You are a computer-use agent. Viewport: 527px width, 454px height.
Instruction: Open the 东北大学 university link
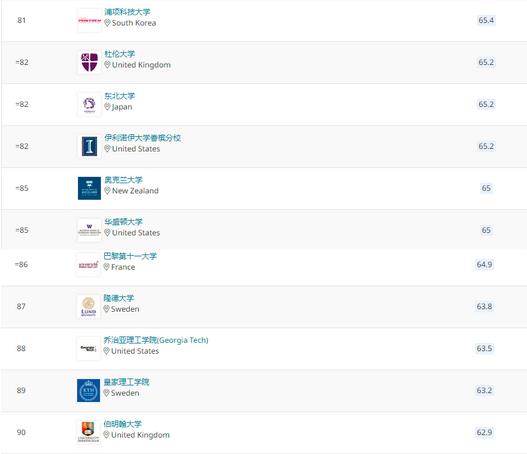point(119,96)
